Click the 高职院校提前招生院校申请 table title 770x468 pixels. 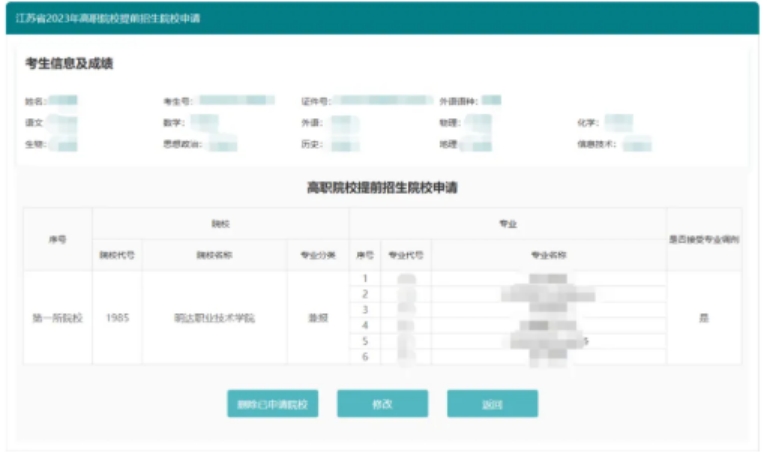[x=382, y=187]
